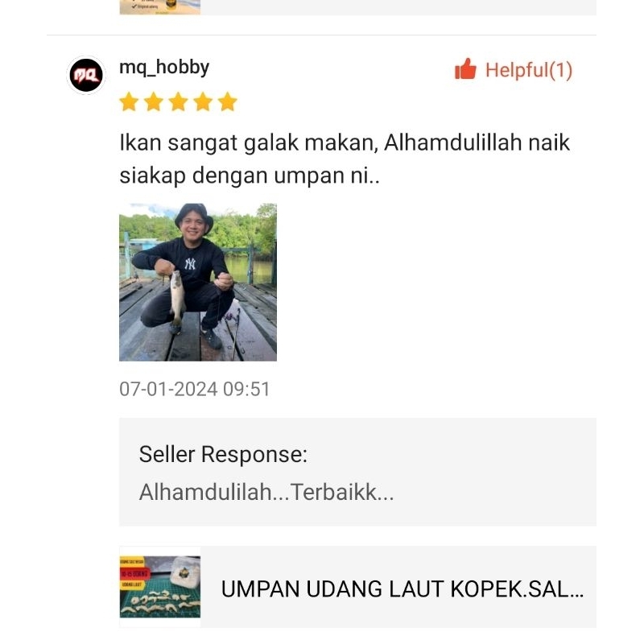
Task: Tap the third rating star
Action: pyautogui.click(x=178, y=102)
